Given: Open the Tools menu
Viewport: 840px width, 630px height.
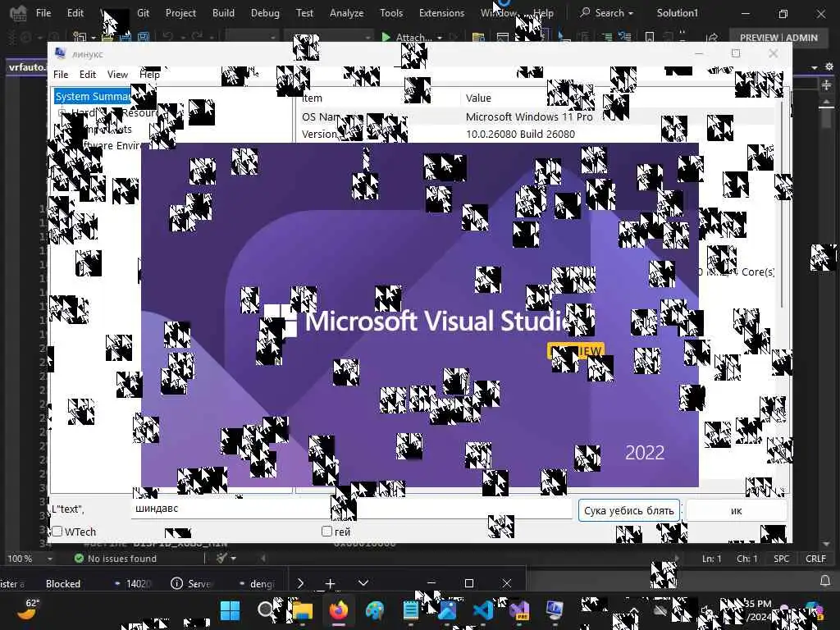Looking at the screenshot, I should 391,13.
